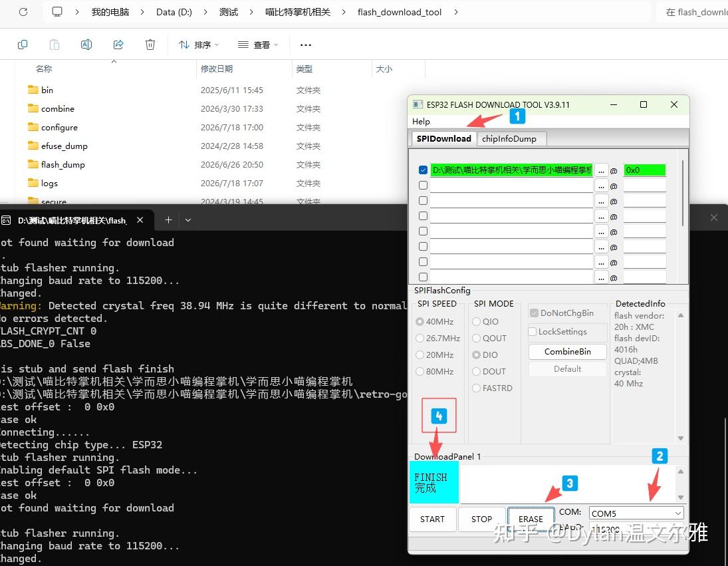Image resolution: width=728 pixels, height=566 pixels.
Task: Click the 0x0 address field
Action: [644, 170]
